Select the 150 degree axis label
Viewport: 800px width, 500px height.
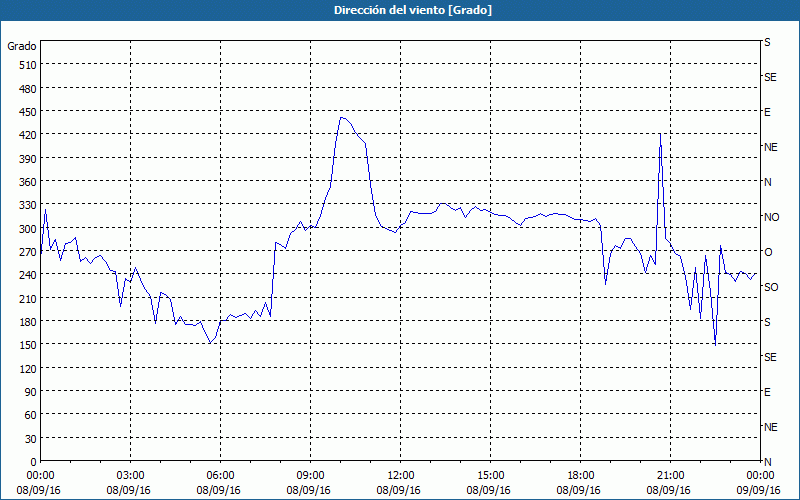pyautogui.click(x=29, y=345)
